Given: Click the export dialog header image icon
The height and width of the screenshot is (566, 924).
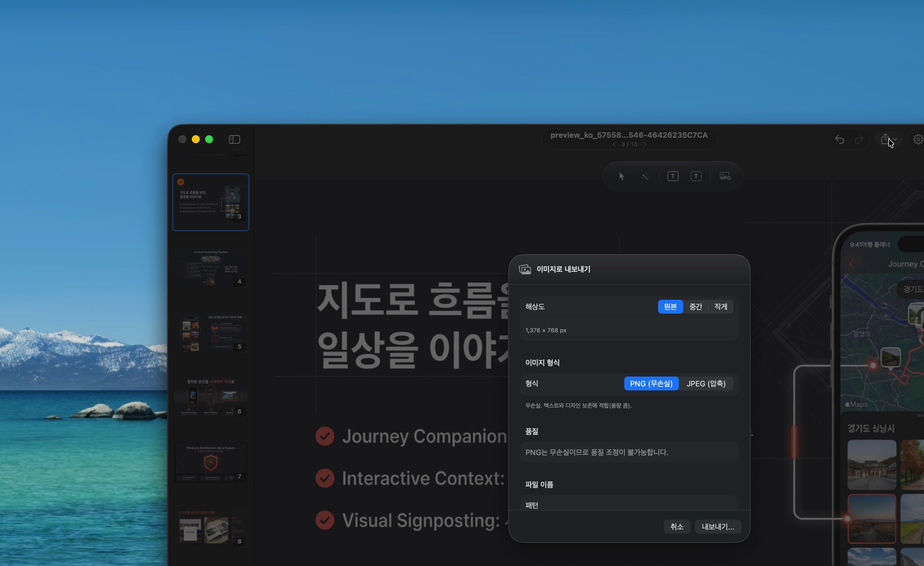Looking at the screenshot, I should pyautogui.click(x=525, y=269).
